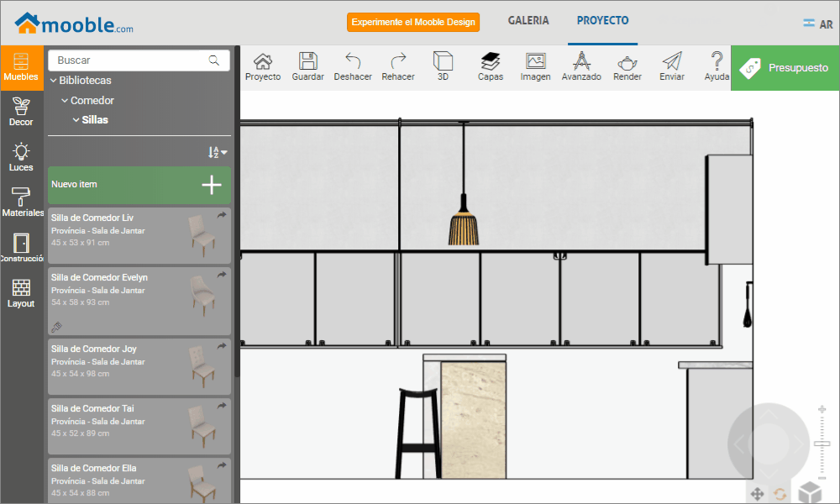Select Silla de Comedor Tai thumbnail

[x=202, y=427]
